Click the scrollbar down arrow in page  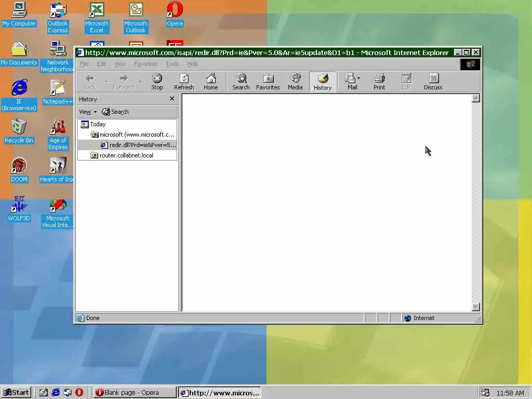(476, 307)
